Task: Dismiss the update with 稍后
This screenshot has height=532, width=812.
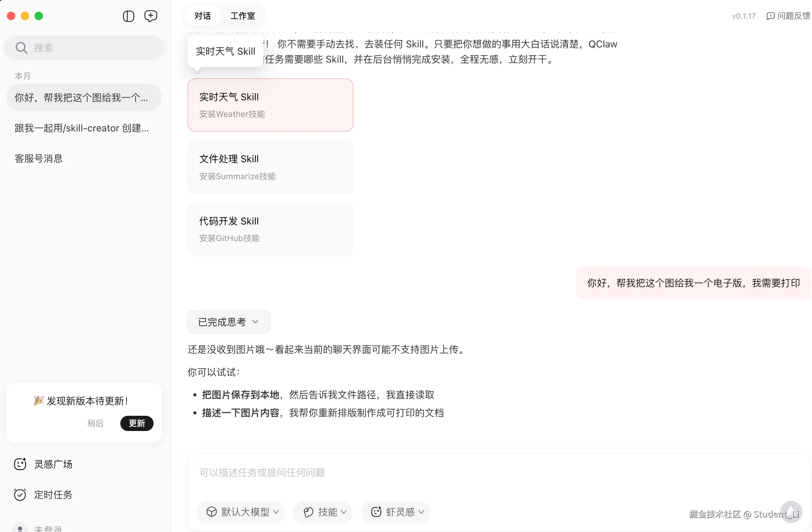Action: point(96,423)
